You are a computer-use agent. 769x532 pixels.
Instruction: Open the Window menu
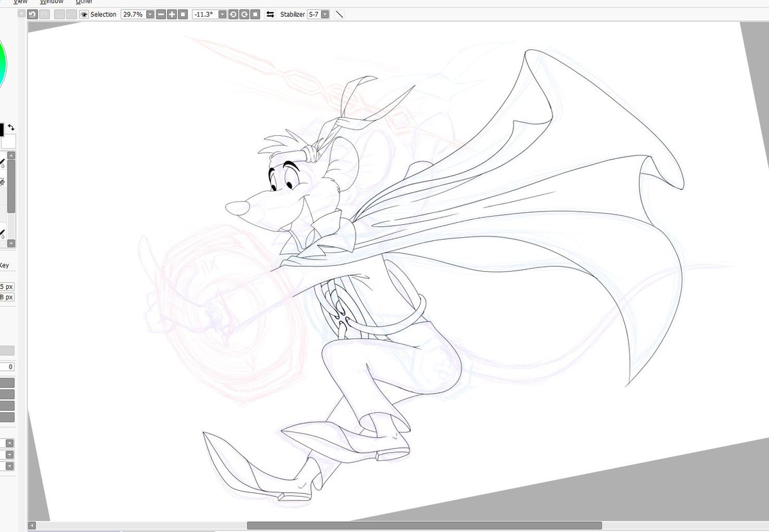(x=52, y=2)
